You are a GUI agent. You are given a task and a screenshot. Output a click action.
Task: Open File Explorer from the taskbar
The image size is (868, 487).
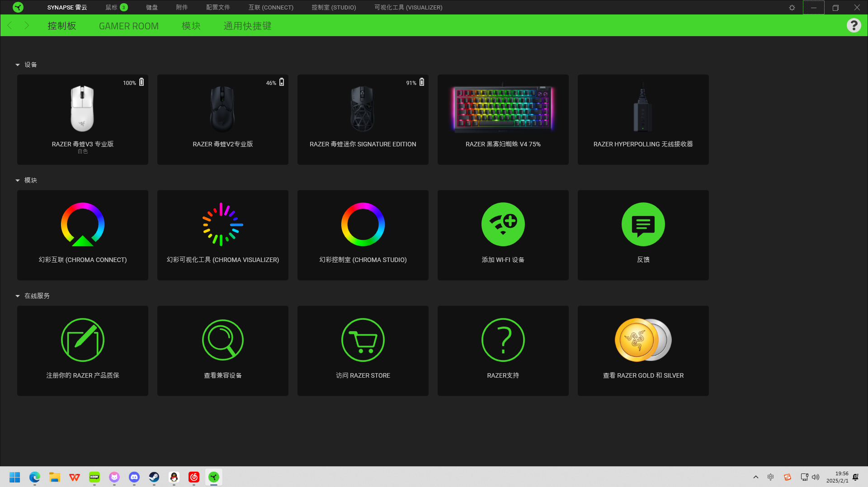pos(55,477)
